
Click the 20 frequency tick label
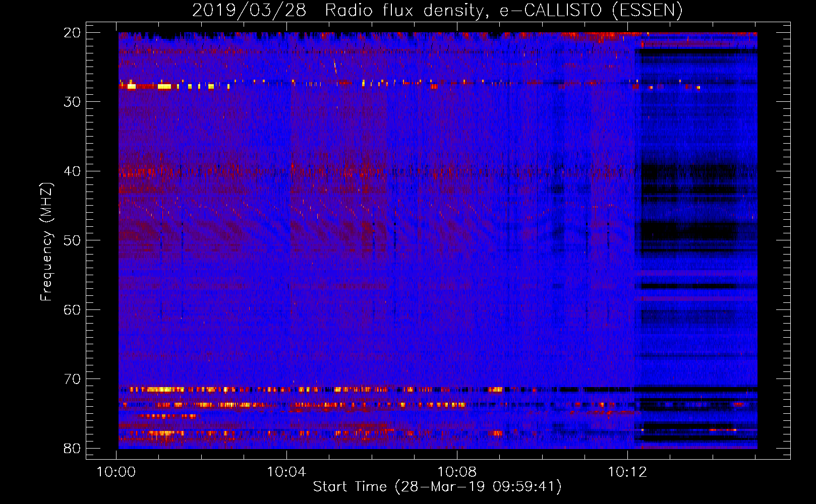73,33
